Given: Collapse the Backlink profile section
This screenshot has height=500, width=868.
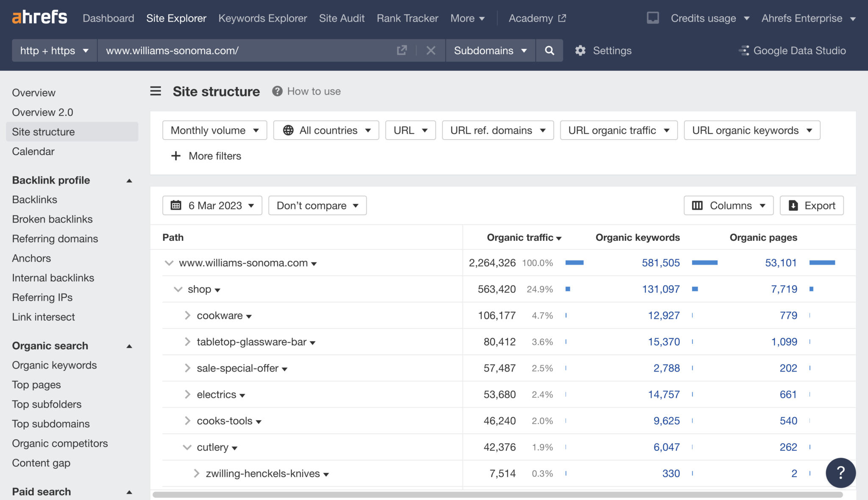Looking at the screenshot, I should click(x=129, y=180).
